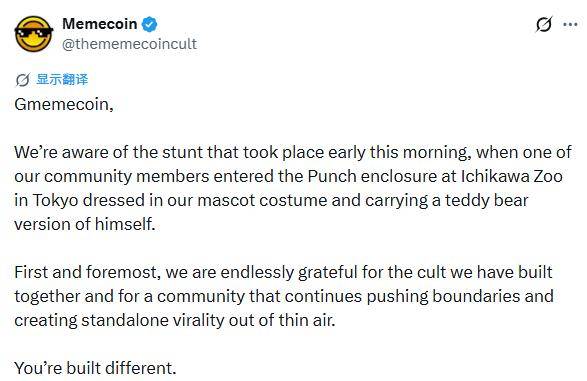Image resolution: width=587 pixels, height=381 pixels.
Task: Click the "Gmemecoin," greeting line
Action: pos(64,104)
